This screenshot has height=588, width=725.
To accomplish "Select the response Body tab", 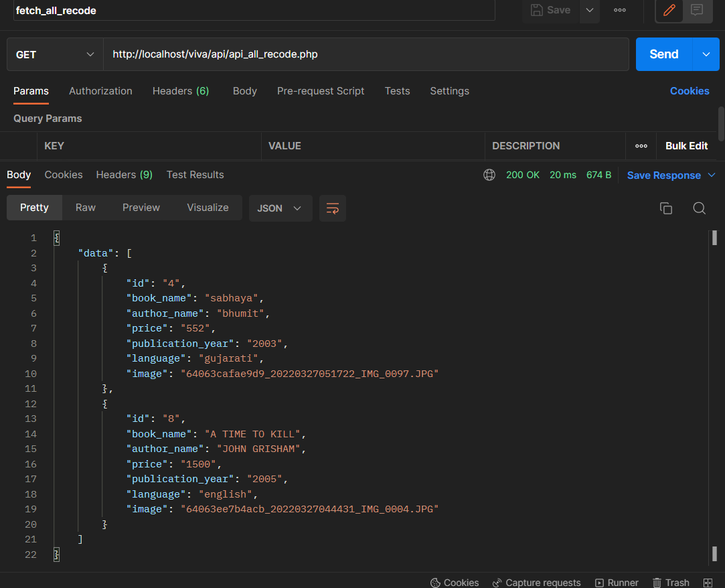I will coord(19,175).
